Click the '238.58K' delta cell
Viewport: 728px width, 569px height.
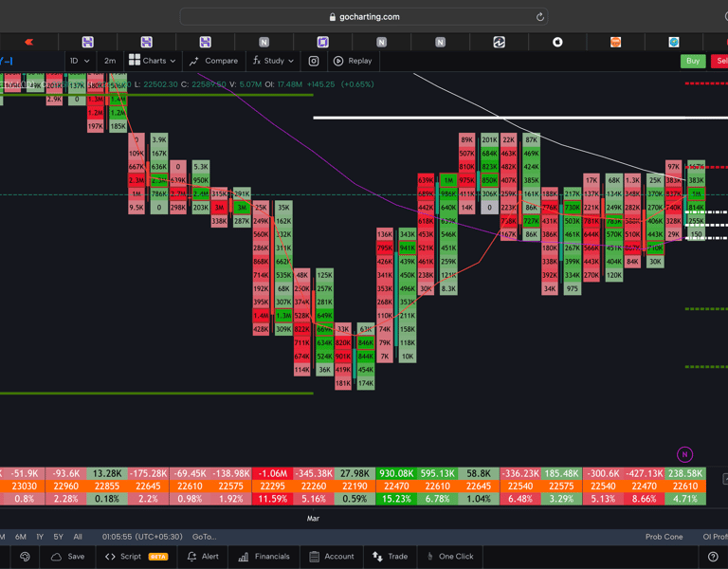(x=685, y=473)
